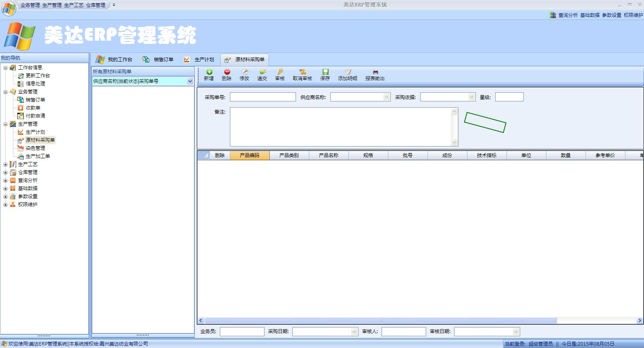
Task: Click the 保存 (save) disk icon
Action: pyautogui.click(x=325, y=72)
